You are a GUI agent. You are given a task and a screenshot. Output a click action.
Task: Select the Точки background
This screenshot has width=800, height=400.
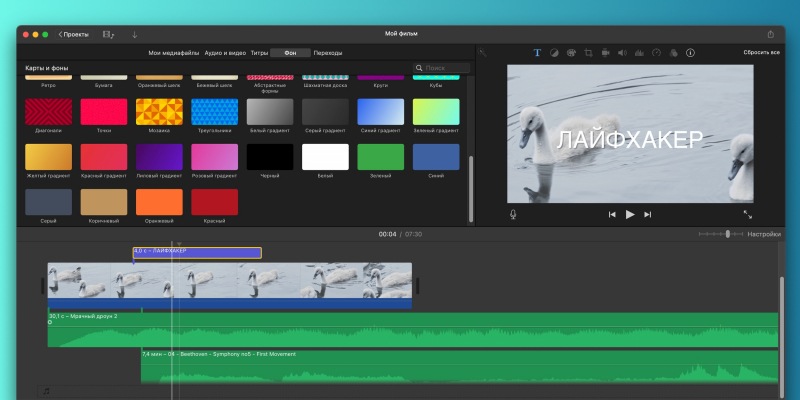(x=104, y=112)
